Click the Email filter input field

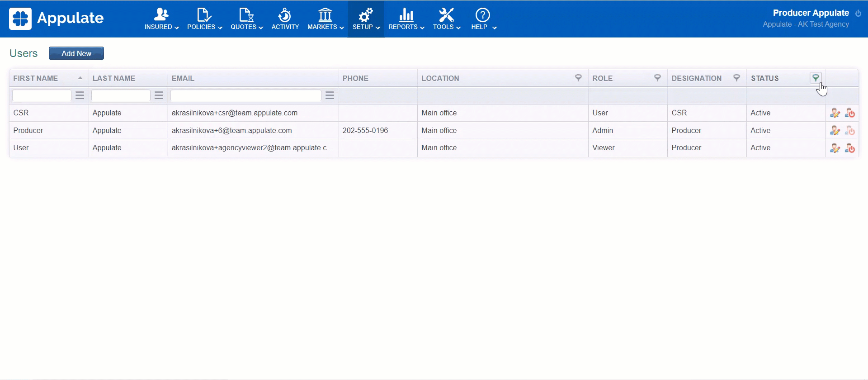click(x=245, y=95)
